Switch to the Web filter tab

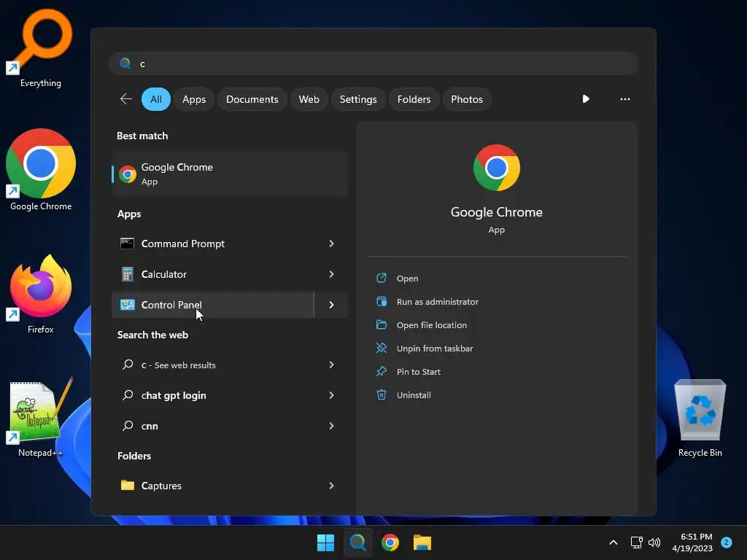309,99
